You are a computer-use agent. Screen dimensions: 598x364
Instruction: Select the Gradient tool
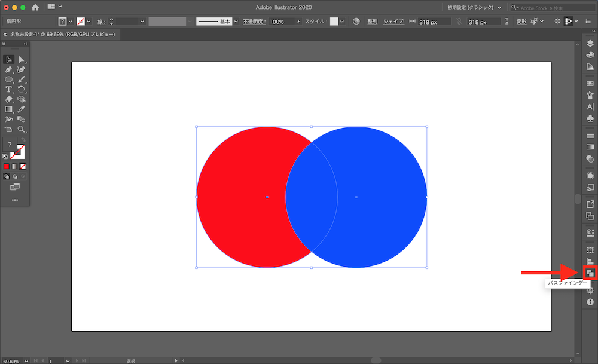8,109
